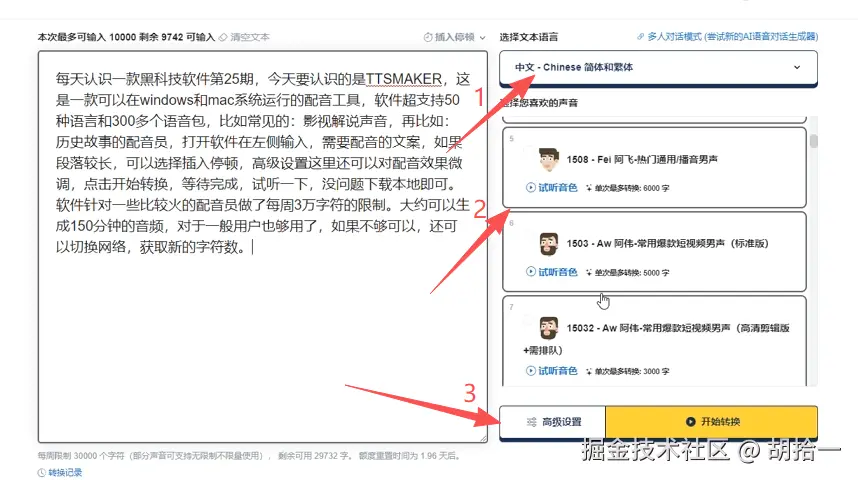Open the 转换记录 link
Viewport: 858px width, 480px height.
65,473
